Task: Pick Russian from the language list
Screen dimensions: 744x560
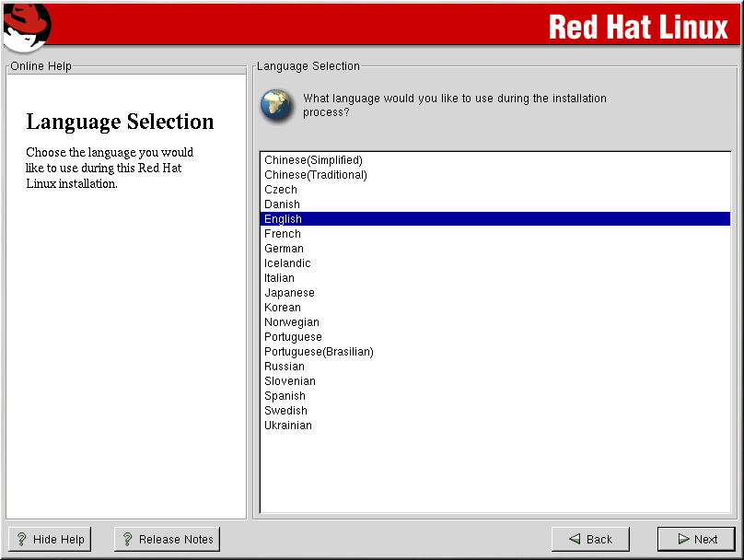Action: [x=284, y=367]
